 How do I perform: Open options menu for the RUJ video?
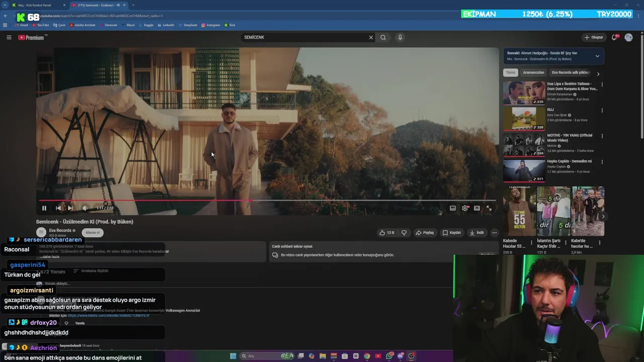pyautogui.click(x=602, y=111)
